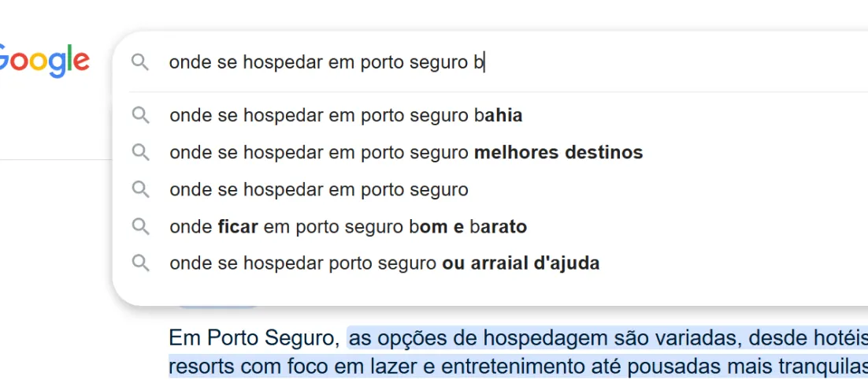Click the search icon beside 'bom e barato' suggestion
The height and width of the screenshot is (380, 868).
141,226
